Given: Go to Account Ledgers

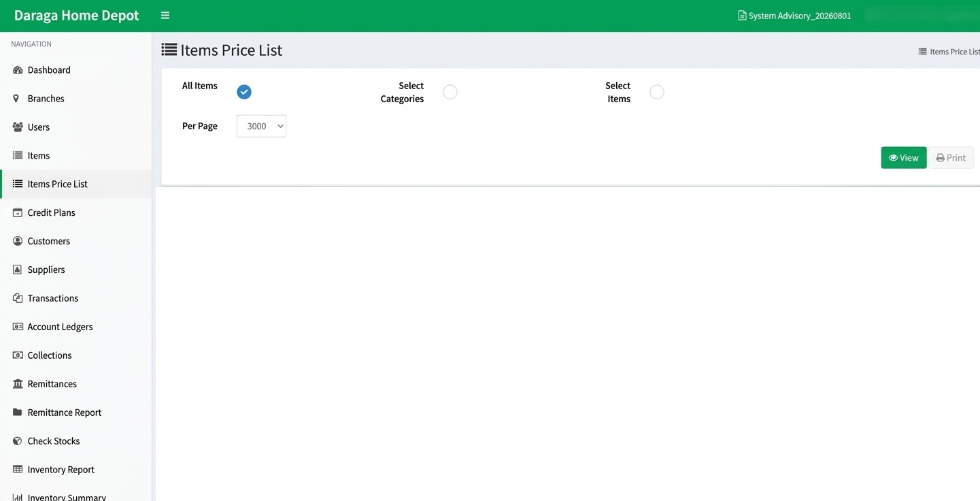Looking at the screenshot, I should [x=75, y=327].
